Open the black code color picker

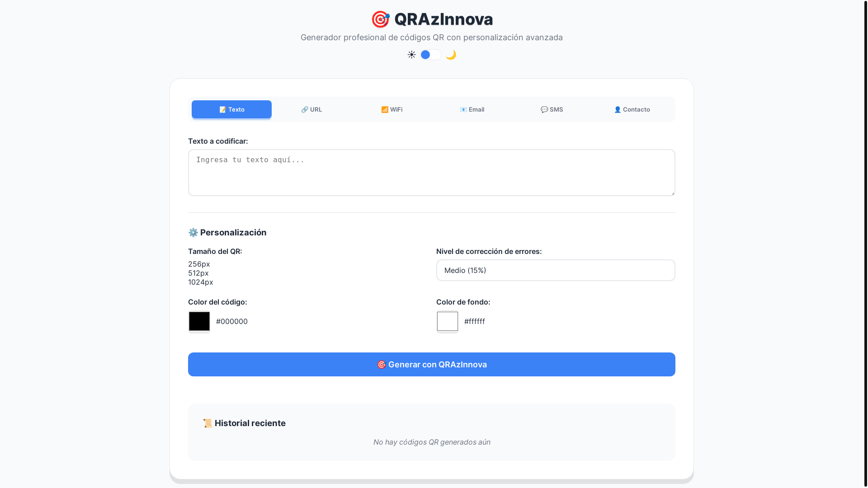pos(199,321)
